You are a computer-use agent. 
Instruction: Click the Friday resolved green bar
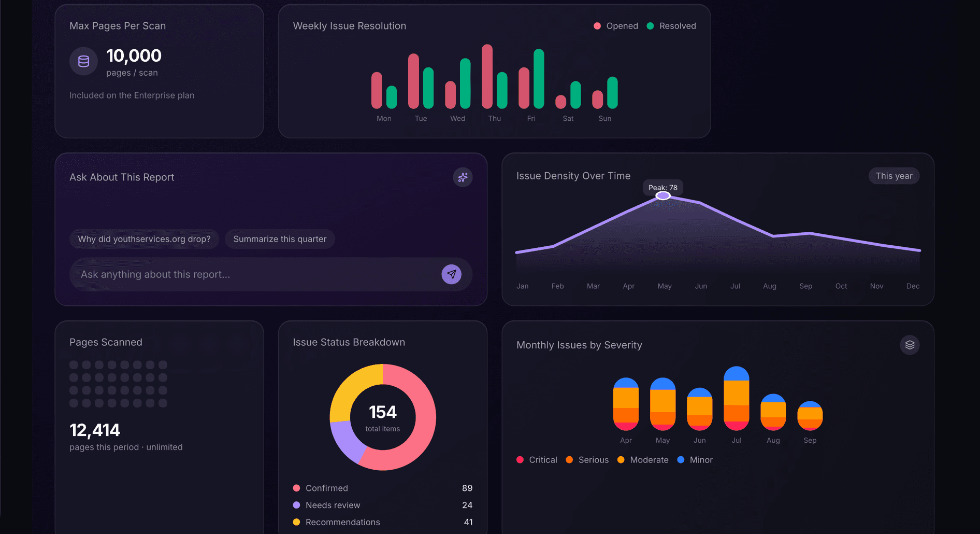click(x=539, y=79)
